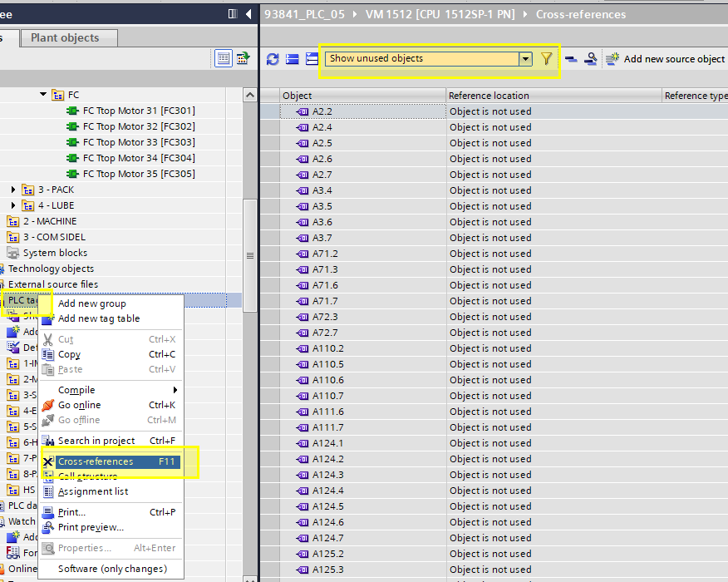Viewport: 728px width, 582px height.
Task: Open the filter dropdown arrow
Action: click(525, 59)
